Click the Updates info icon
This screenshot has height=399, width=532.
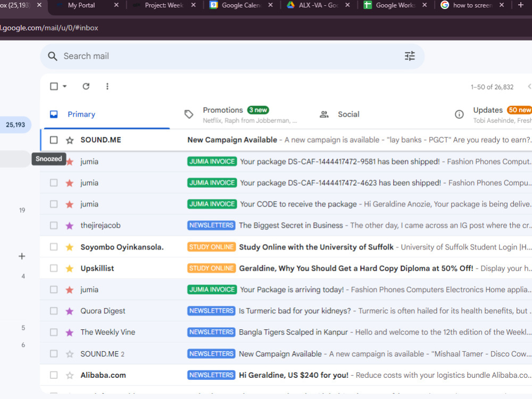point(459,114)
